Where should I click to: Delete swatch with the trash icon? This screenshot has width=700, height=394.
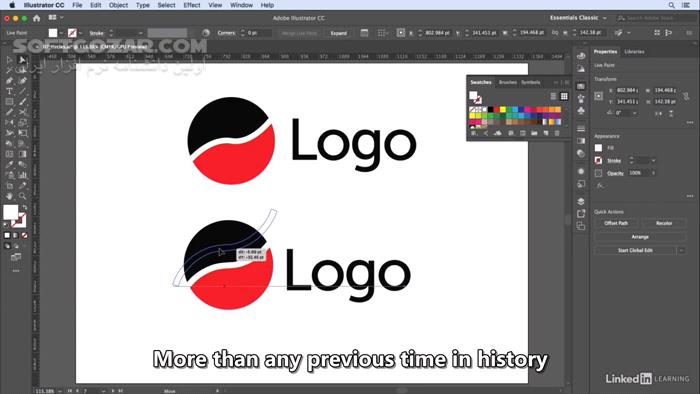click(557, 133)
